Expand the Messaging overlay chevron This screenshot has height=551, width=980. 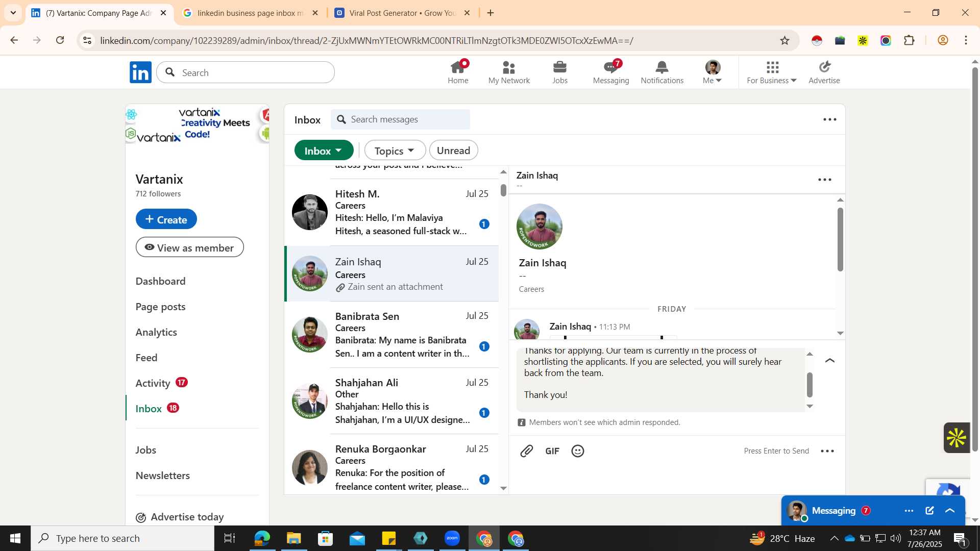pyautogui.click(x=950, y=511)
